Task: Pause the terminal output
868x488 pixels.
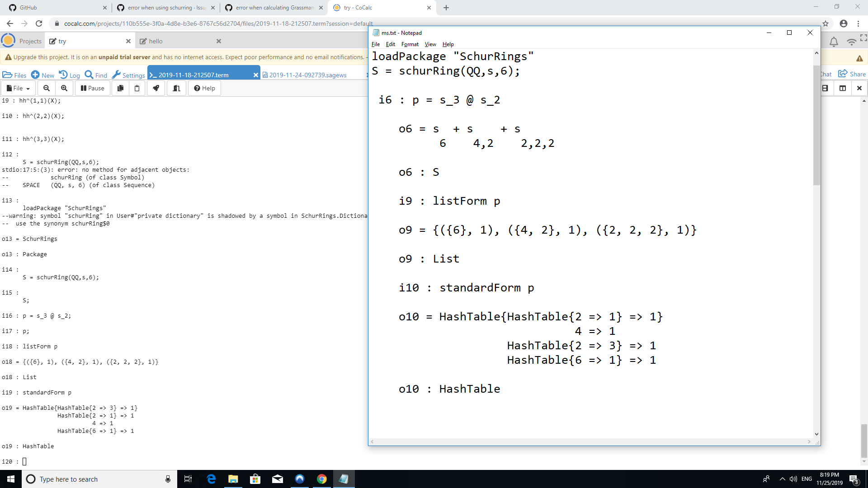Action: (92, 88)
